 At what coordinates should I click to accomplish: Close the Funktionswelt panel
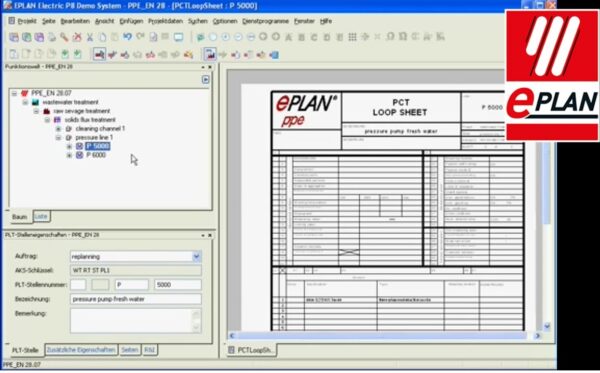pos(210,67)
